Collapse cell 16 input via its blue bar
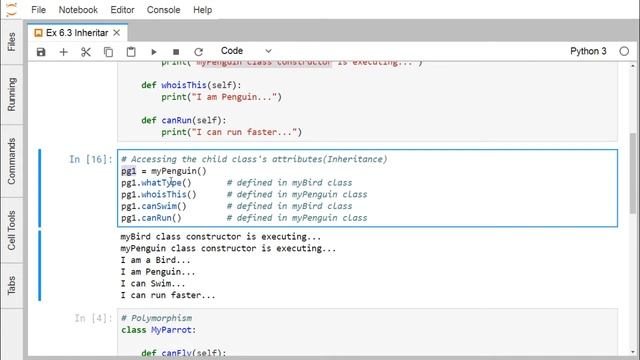Viewport: 640px width, 360px height. (40, 188)
